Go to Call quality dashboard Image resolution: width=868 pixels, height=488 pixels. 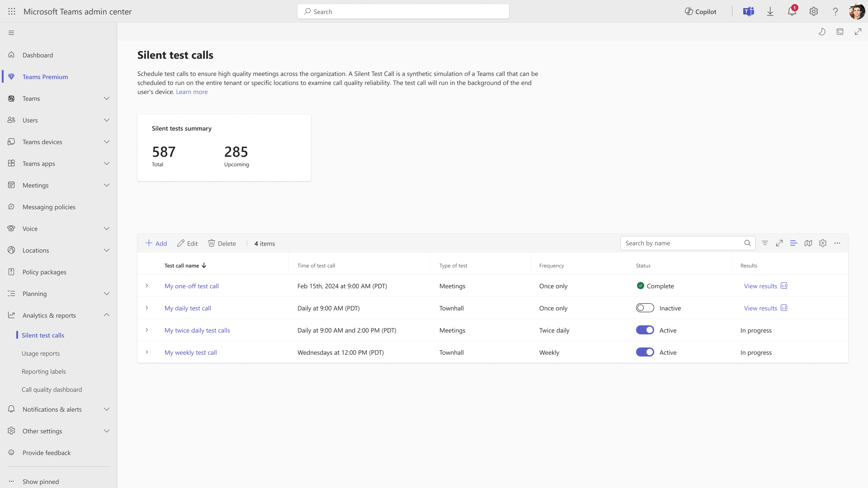52,389
